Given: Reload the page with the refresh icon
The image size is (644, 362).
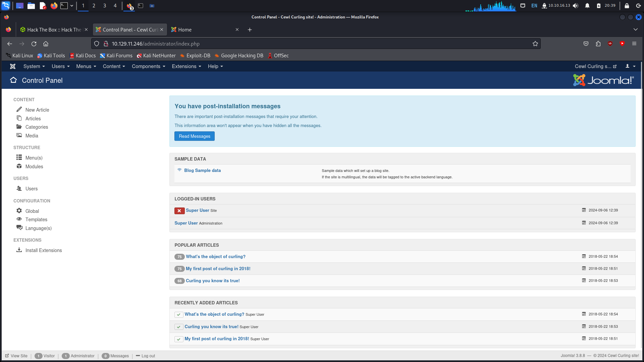Looking at the screenshot, I should (34, 44).
